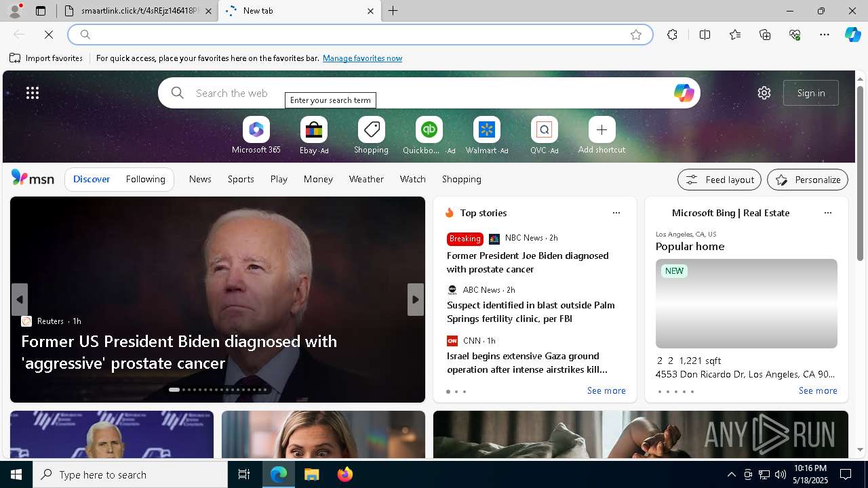The height and width of the screenshot is (488, 868).
Task: Open the Feed layout options
Action: 719,180
